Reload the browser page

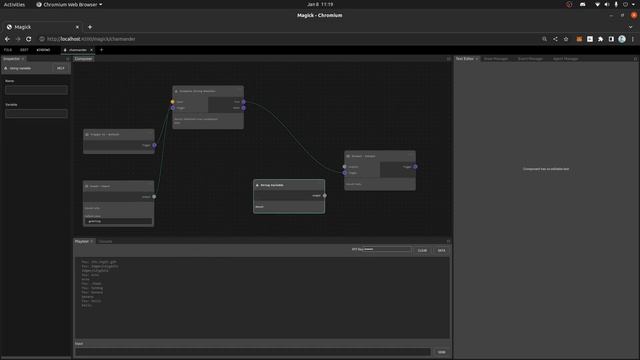(29, 39)
